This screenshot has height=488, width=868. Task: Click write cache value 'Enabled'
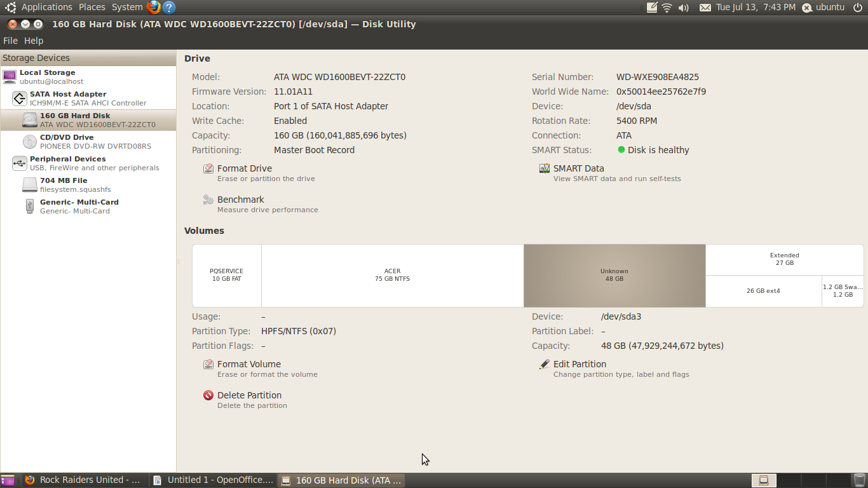click(290, 121)
